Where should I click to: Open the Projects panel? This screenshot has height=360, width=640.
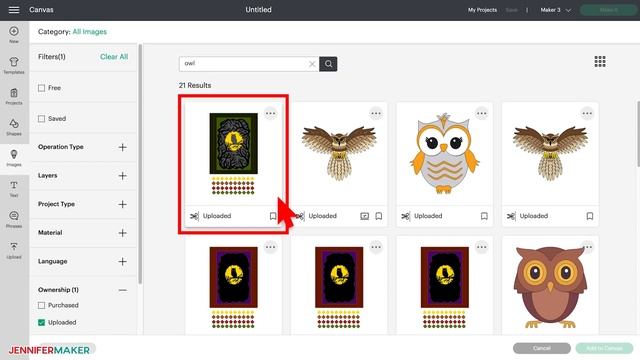[14, 96]
